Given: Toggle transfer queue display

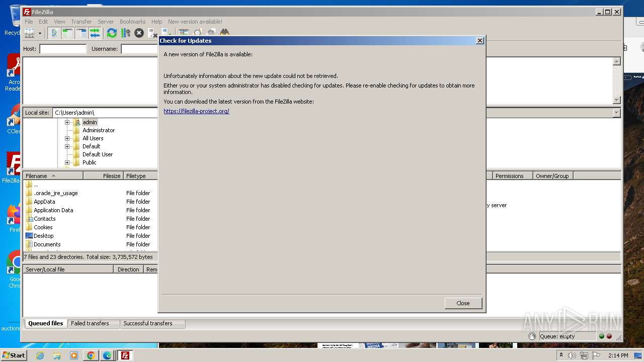Looking at the screenshot, I should 95,33.
